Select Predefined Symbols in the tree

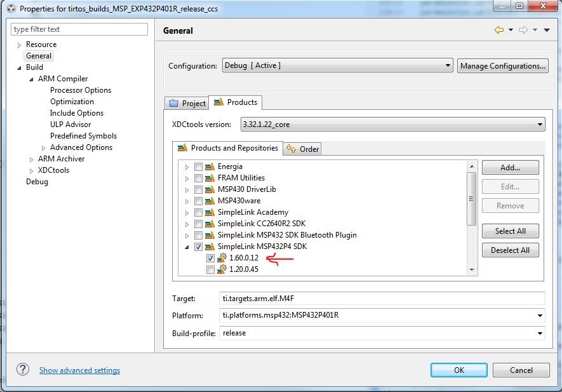click(83, 136)
